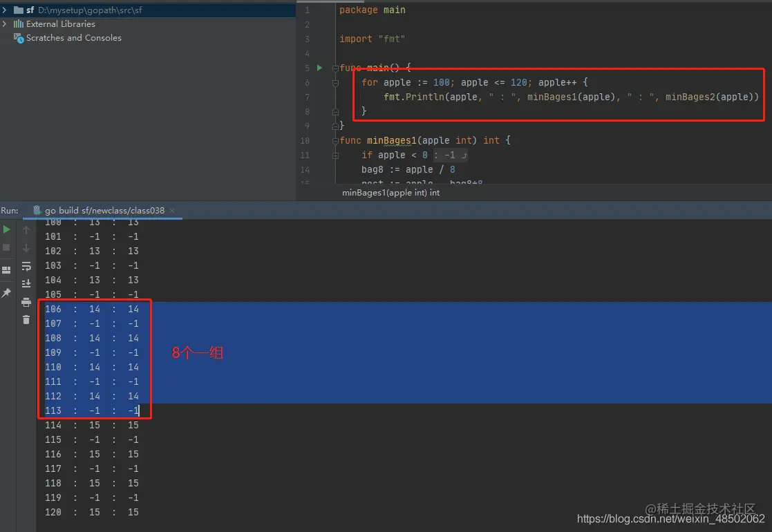
Task: Expand the sf project tree node
Action: pyautogui.click(x=4, y=10)
